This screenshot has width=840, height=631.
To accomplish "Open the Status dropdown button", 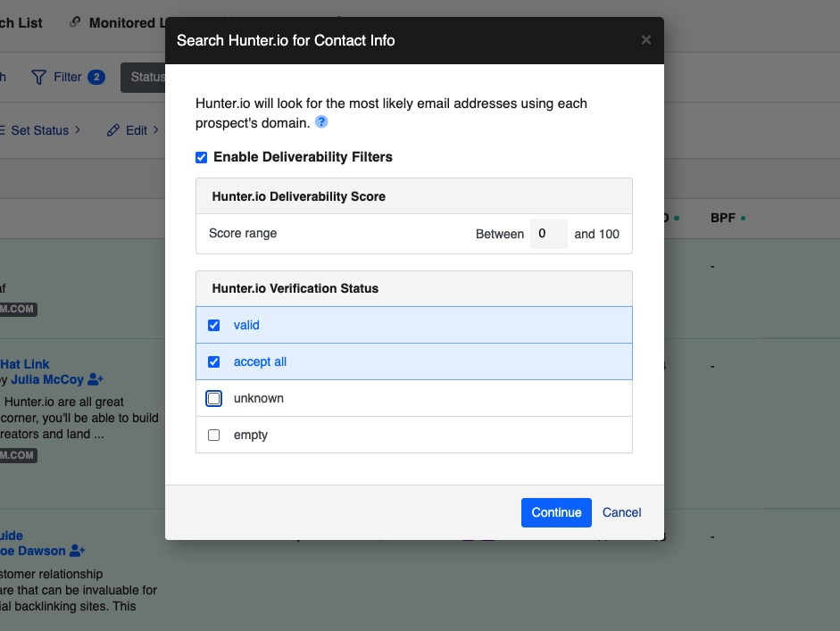I will pos(145,78).
